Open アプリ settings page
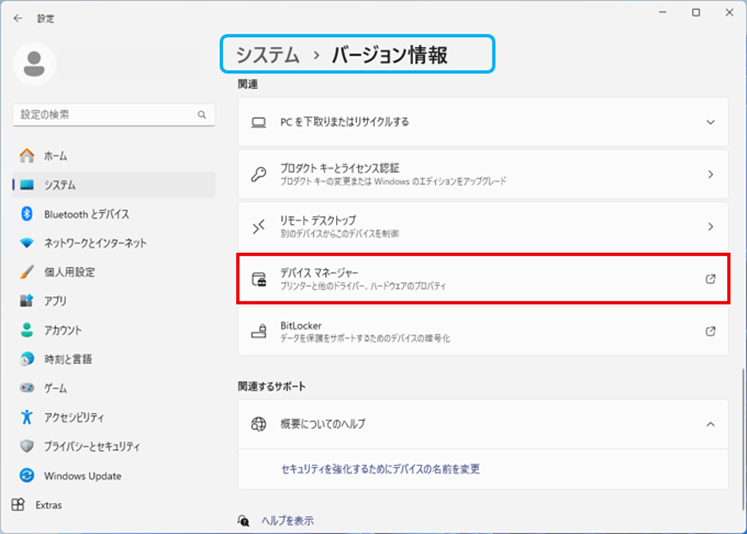The height and width of the screenshot is (534, 747). (x=114, y=301)
